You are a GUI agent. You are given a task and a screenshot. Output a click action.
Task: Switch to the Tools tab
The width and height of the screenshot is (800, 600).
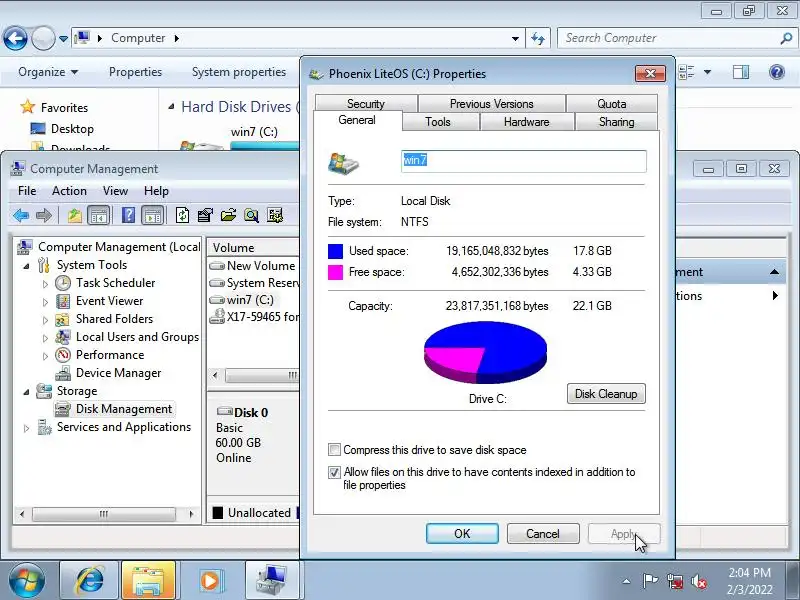pos(438,121)
